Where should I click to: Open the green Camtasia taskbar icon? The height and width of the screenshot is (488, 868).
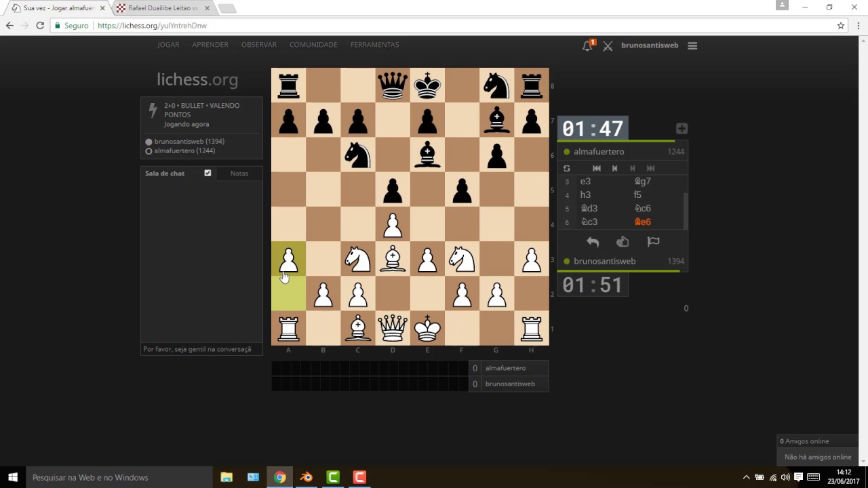pos(333,477)
